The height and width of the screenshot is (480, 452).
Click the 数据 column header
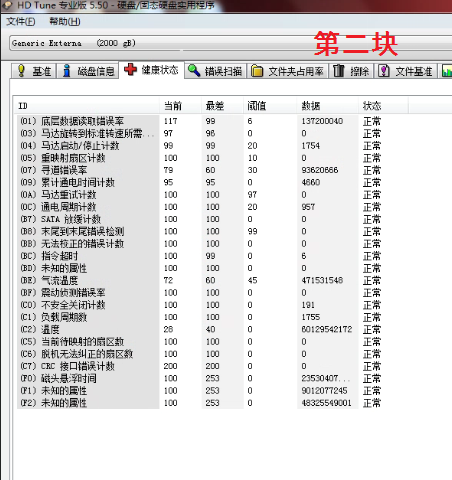click(x=327, y=106)
